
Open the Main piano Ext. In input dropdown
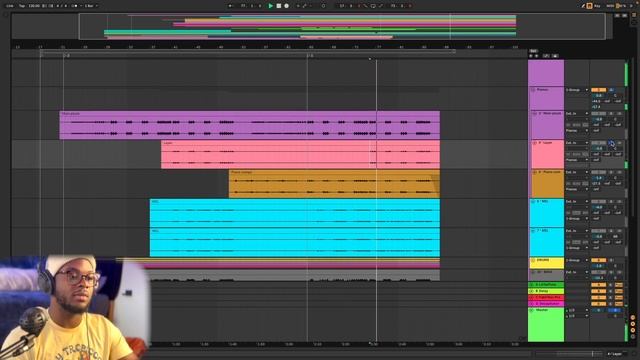click(x=577, y=113)
